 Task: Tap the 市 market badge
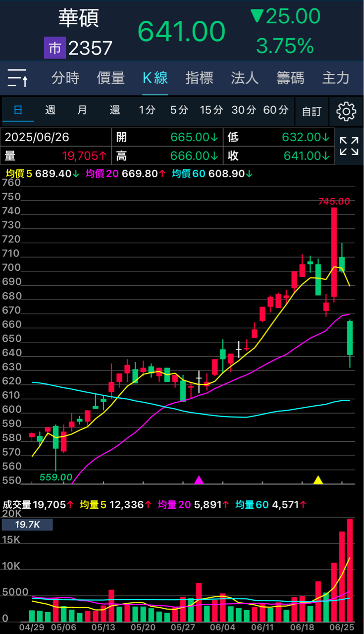point(55,48)
